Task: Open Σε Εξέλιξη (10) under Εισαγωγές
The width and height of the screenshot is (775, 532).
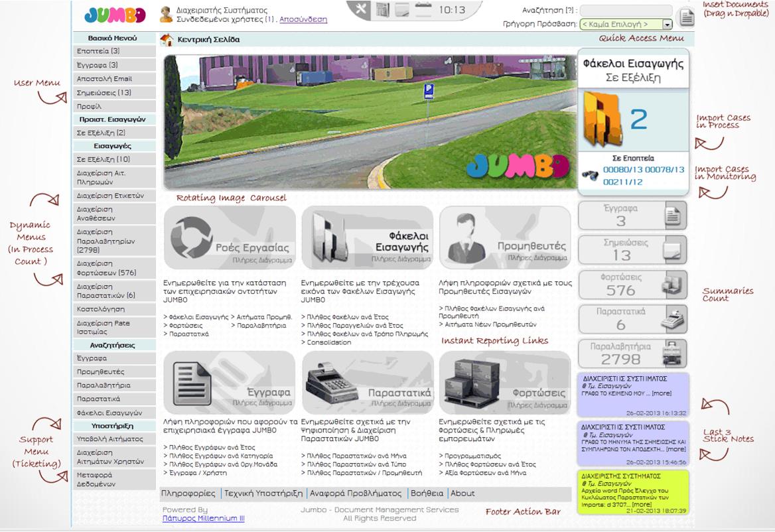Action: pyautogui.click(x=114, y=160)
